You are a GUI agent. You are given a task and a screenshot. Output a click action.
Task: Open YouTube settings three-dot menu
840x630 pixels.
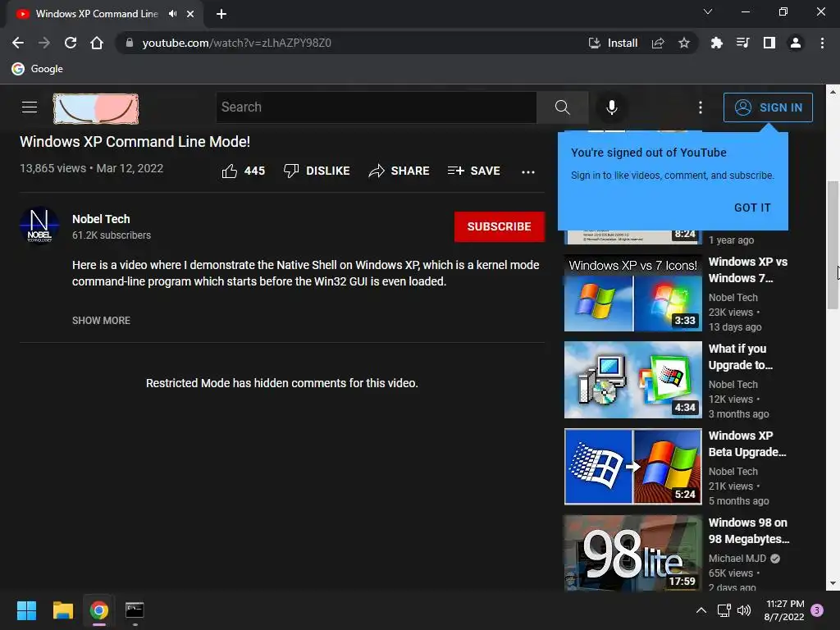[701, 107]
